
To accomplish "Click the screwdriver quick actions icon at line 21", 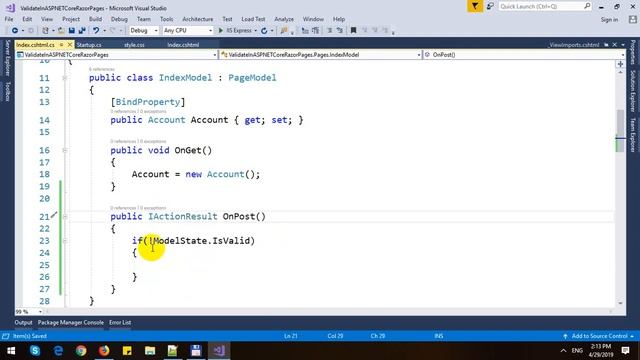I will (54, 214).
